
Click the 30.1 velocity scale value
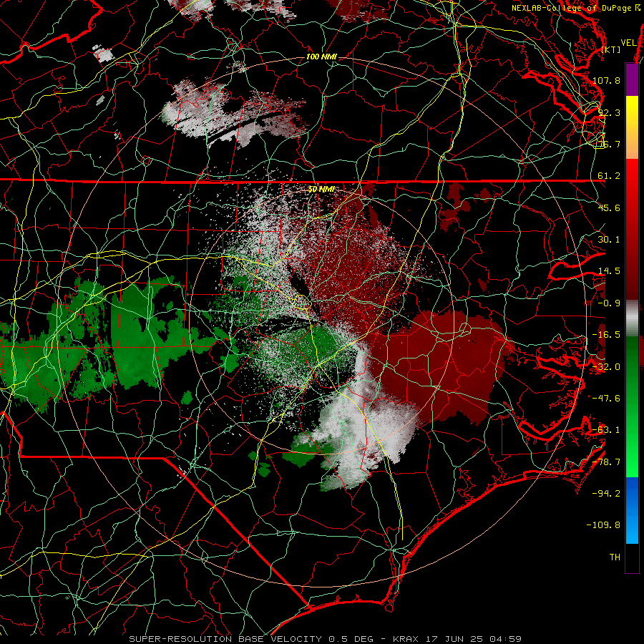point(609,240)
